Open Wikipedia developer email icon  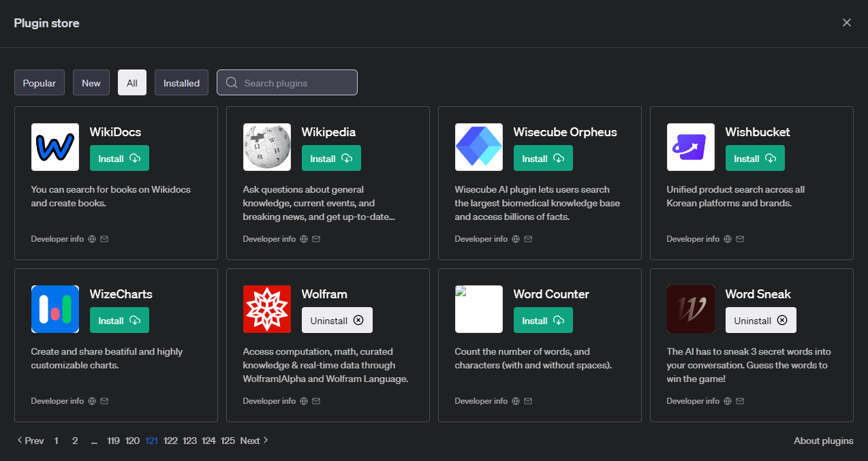pyautogui.click(x=316, y=239)
